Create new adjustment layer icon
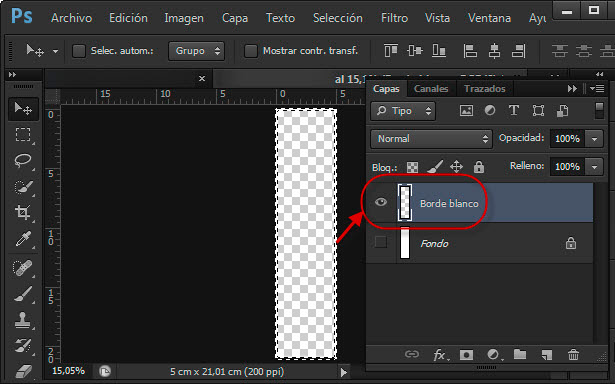This screenshot has height=384, width=615. pos(493,355)
